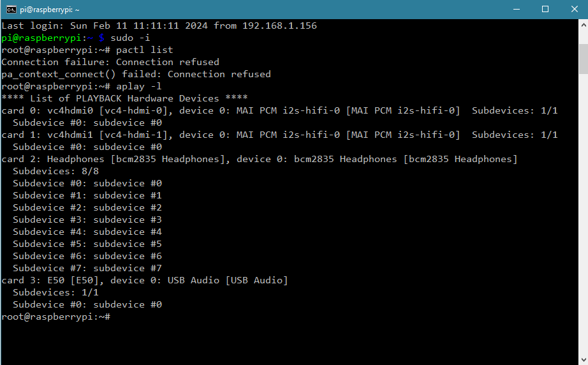Click the scrollbar up arrow

click(x=584, y=25)
